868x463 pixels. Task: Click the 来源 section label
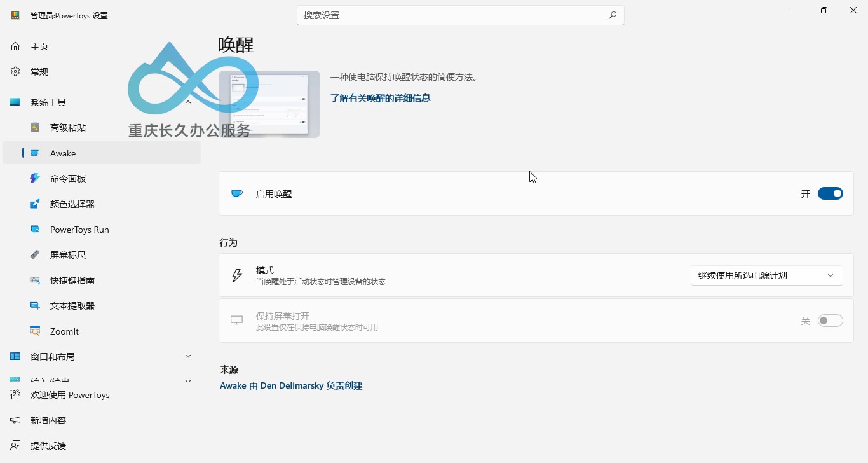click(x=229, y=370)
